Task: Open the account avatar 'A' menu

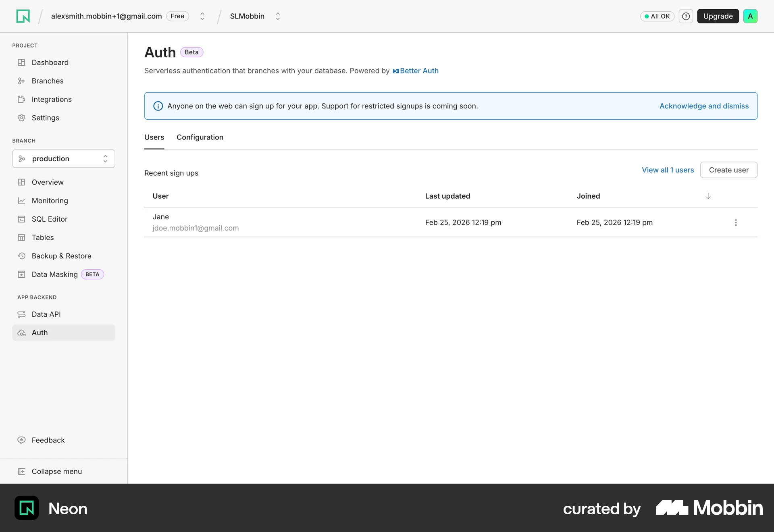Action: 750,16
